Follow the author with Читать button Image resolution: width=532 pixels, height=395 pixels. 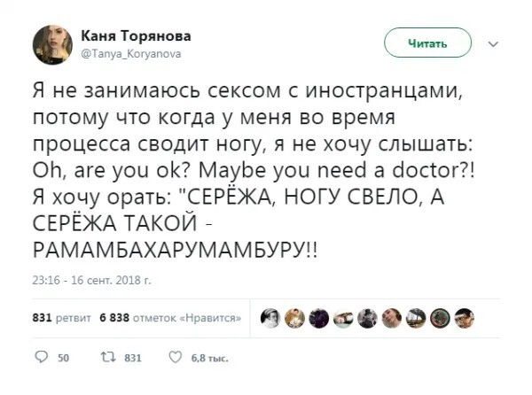tap(427, 43)
